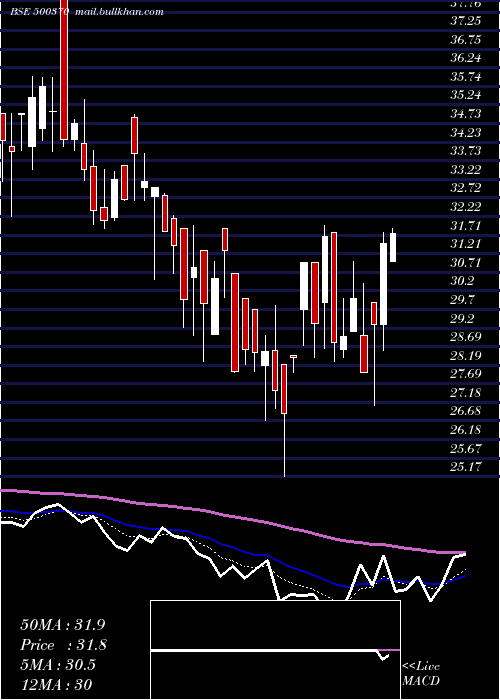This screenshot has width=500, height=700.
Task: Select the 37.25 price axis label
Action: pos(466,21)
